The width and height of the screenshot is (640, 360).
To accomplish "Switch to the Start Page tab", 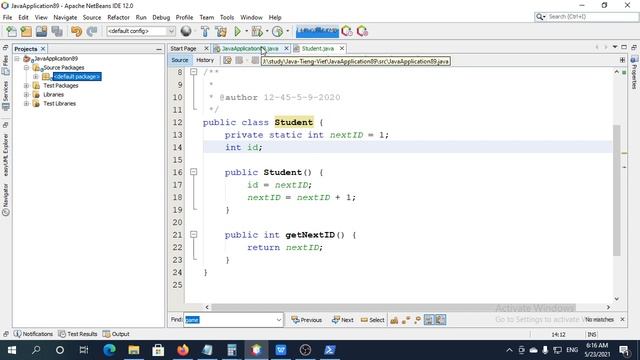I will pos(183,49).
